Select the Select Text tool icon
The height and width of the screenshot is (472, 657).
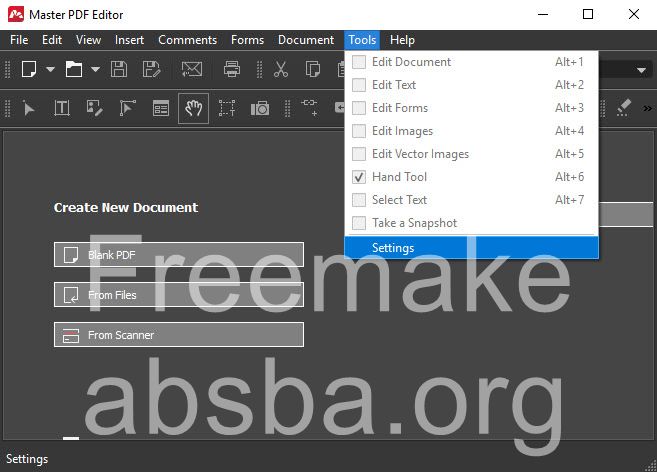tap(227, 109)
